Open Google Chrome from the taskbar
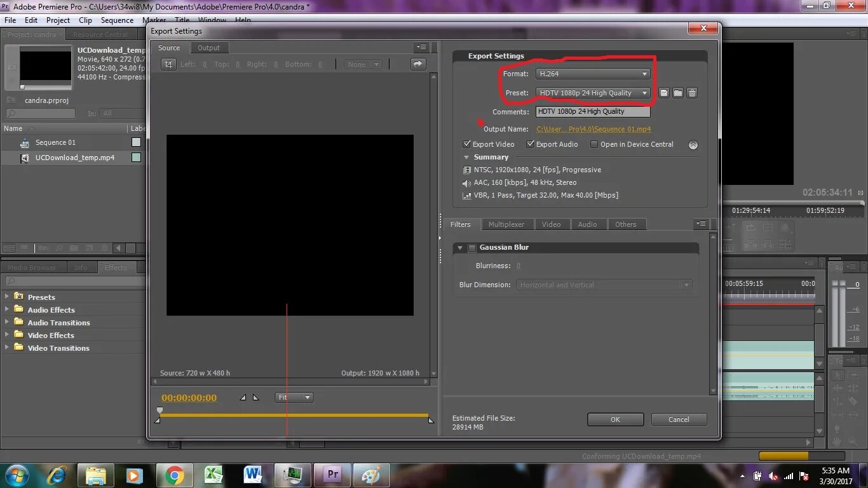Screen dimensions: 868x488 point(174,475)
